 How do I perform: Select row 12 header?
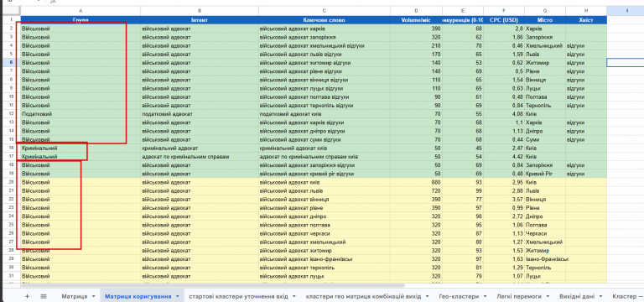[11, 114]
